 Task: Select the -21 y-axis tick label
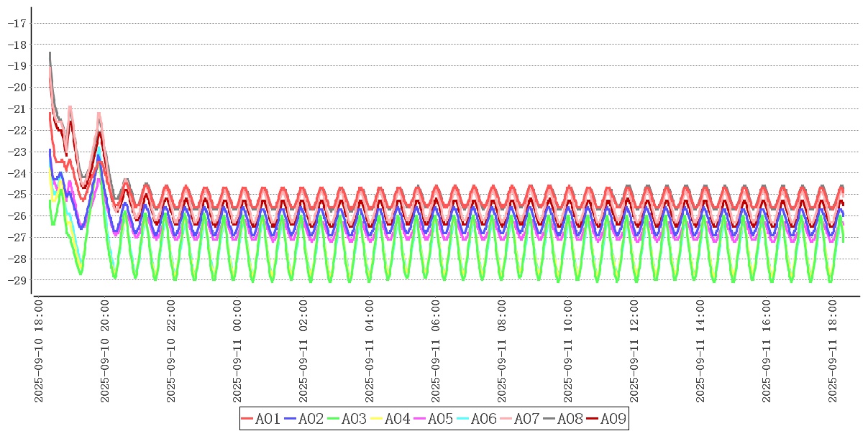pyautogui.click(x=16, y=108)
